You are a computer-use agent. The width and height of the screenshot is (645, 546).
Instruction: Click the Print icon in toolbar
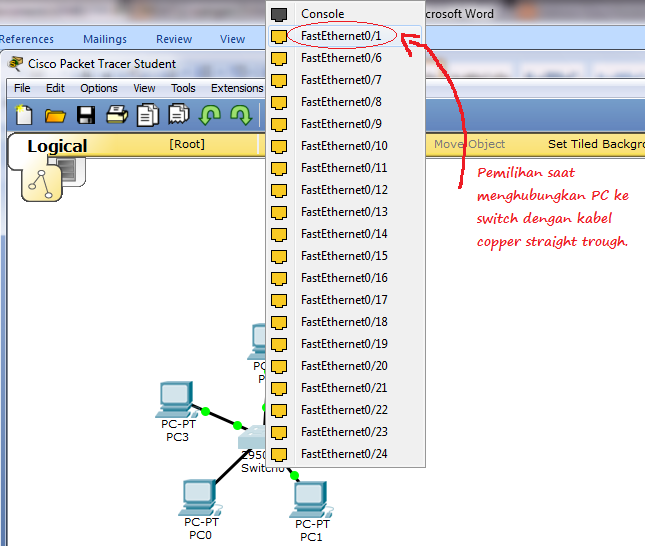[117, 115]
